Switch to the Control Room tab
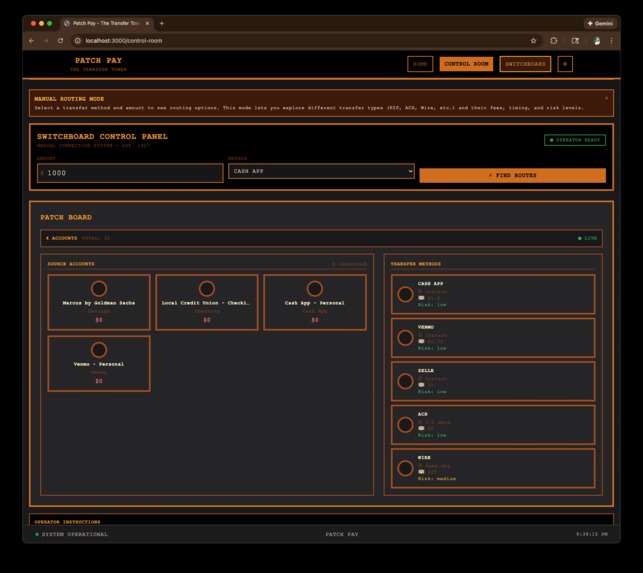Screen dimensions: 643x573 [x=466, y=64]
